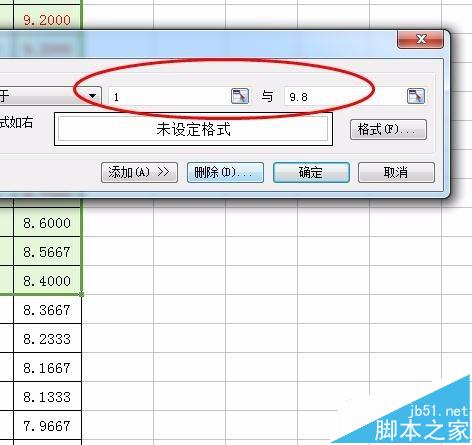This screenshot has height=445, width=472.
Task: Confirm with the 确定 button
Action: 311,172
